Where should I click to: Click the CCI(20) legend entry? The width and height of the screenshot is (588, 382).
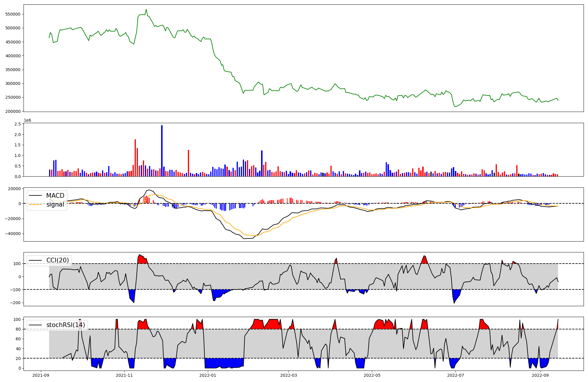(57, 260)
